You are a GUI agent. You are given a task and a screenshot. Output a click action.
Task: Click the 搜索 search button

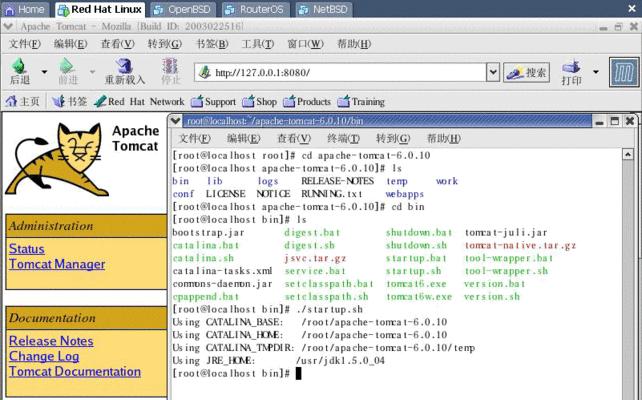[x=527, y=73]
